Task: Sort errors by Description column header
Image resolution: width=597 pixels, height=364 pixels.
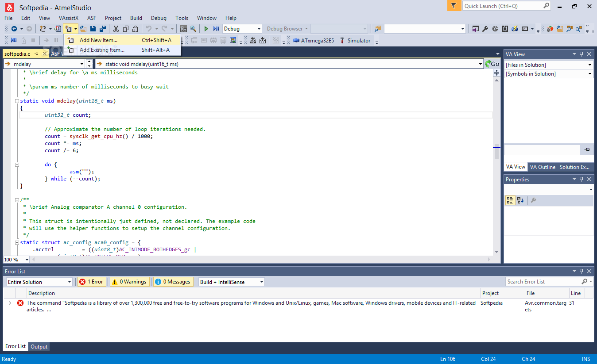Action: [x=254, y=293]
